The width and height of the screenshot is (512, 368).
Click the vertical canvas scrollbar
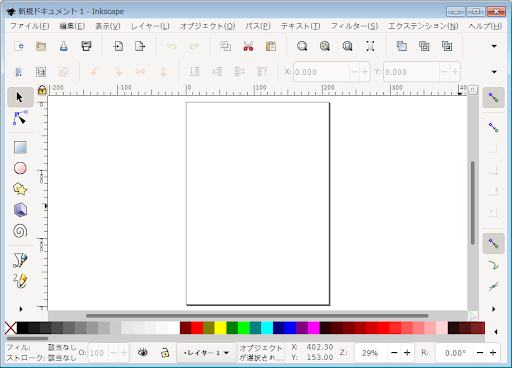click(473, 203)
